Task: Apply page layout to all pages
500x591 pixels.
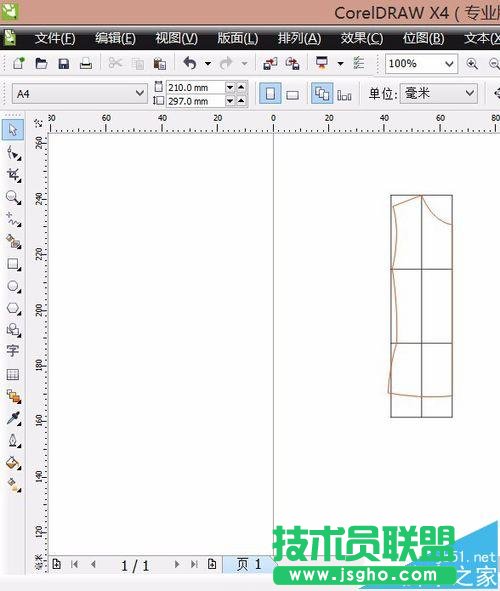Action: point(322,93)
